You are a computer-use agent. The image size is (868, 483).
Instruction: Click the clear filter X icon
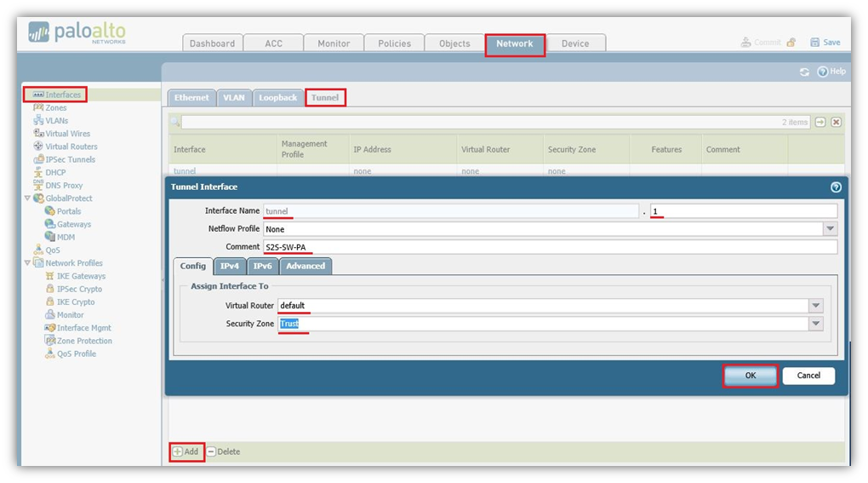tap(837, 122)
